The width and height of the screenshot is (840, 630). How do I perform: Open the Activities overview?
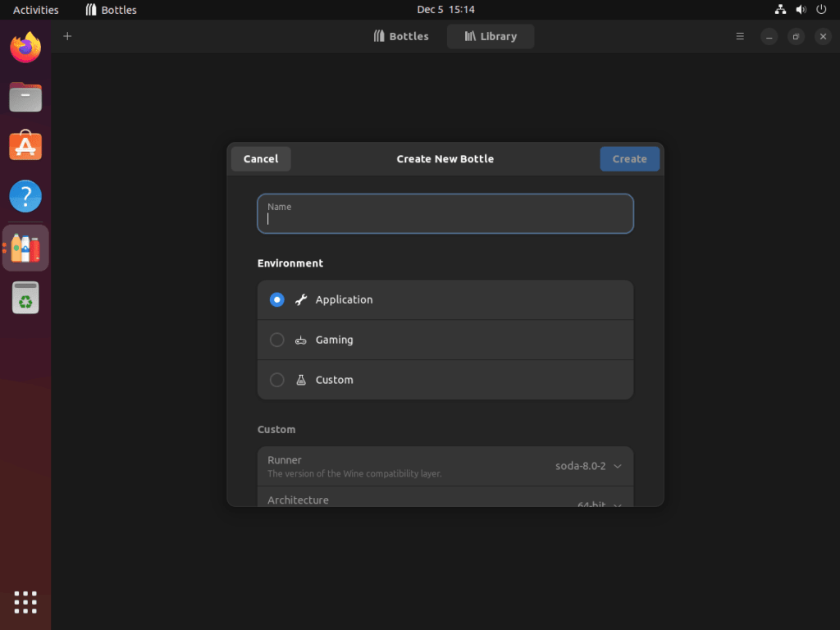tap(36, 10)
